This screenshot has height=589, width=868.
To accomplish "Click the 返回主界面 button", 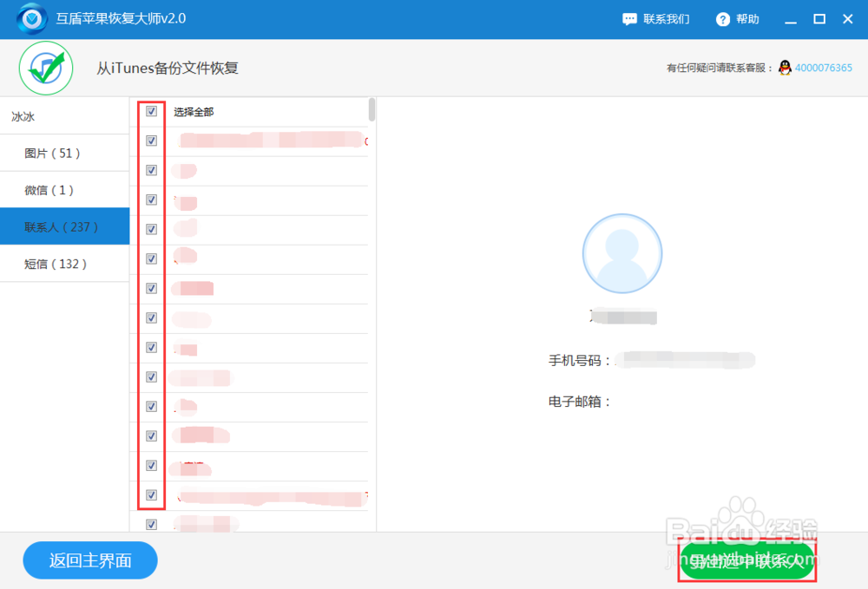I will click(x=89, y=560).
